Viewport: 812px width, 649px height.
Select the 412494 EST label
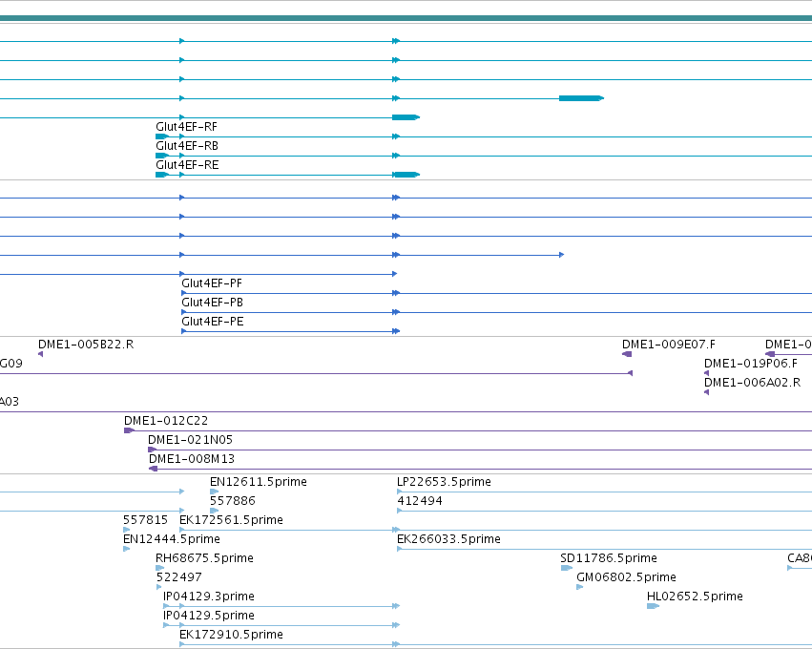420,501
